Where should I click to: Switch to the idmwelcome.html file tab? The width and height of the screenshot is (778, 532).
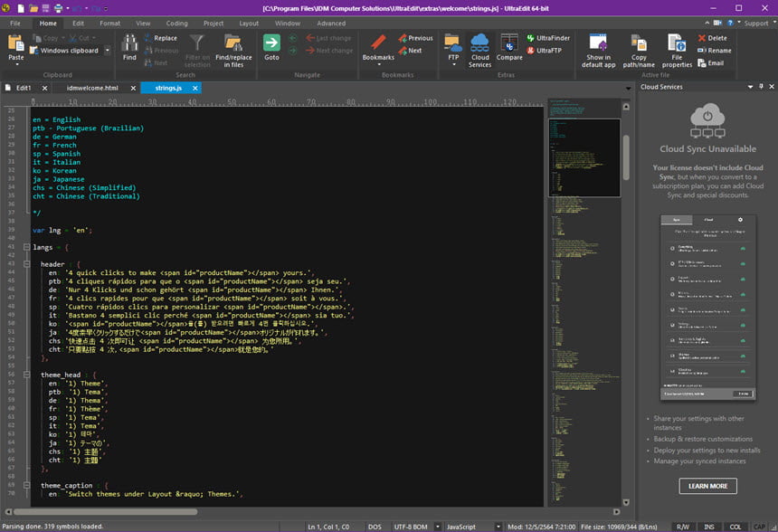(92, 88)
